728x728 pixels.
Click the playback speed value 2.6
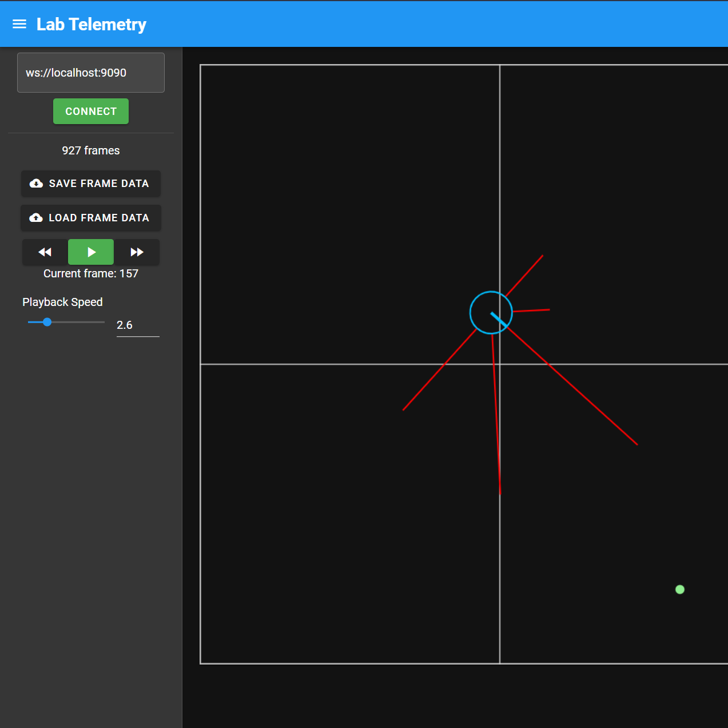(124, 325)
